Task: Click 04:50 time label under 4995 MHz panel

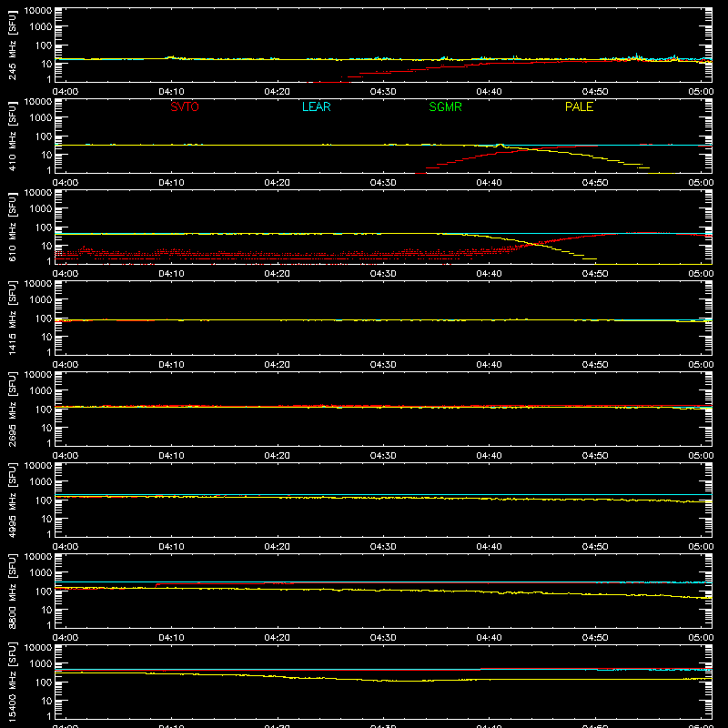Action: tap(595, 547)
